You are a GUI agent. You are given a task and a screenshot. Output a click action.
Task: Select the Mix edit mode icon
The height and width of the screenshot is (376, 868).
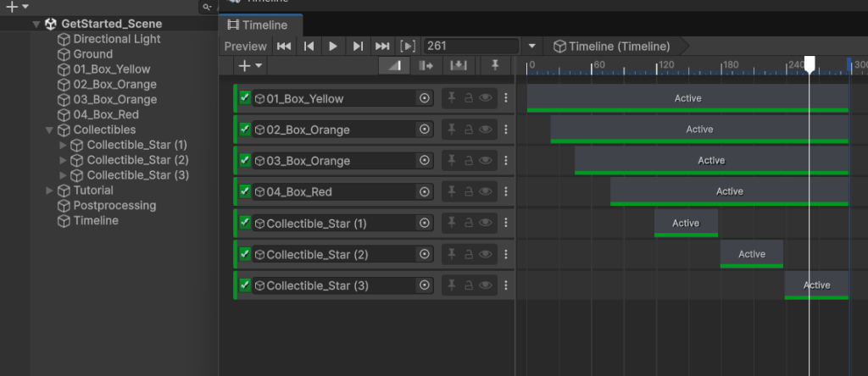click(x=394, y=65)
